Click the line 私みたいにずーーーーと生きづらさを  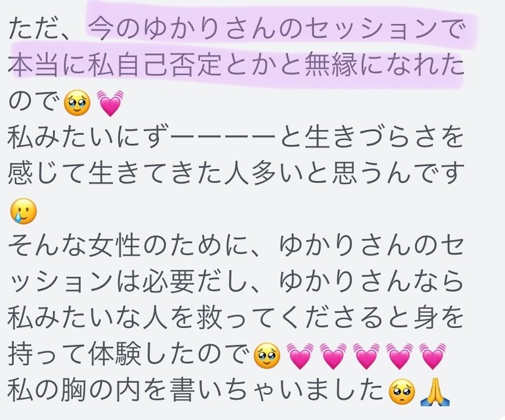(235, 138)
